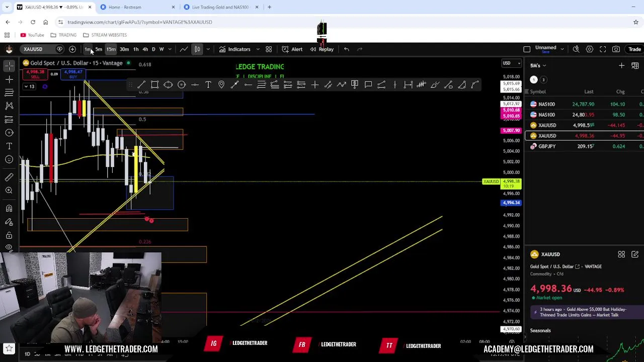Enter fullscreen mode

point(603,49)
